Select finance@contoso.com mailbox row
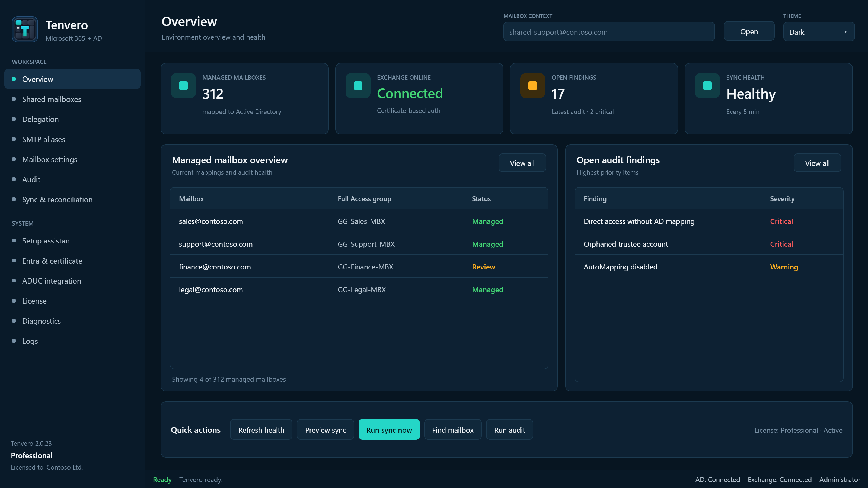 tap(359, 267)
